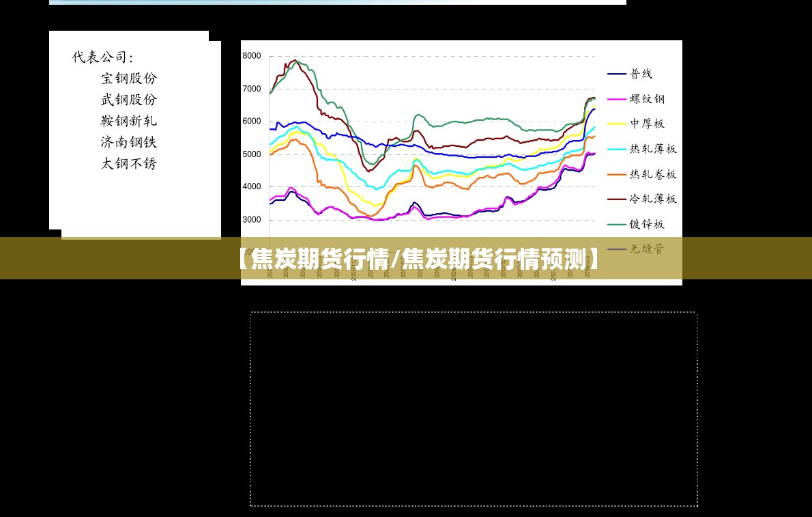
Task: Click company name 太钢不锈
Action: [x=128, y=163]
